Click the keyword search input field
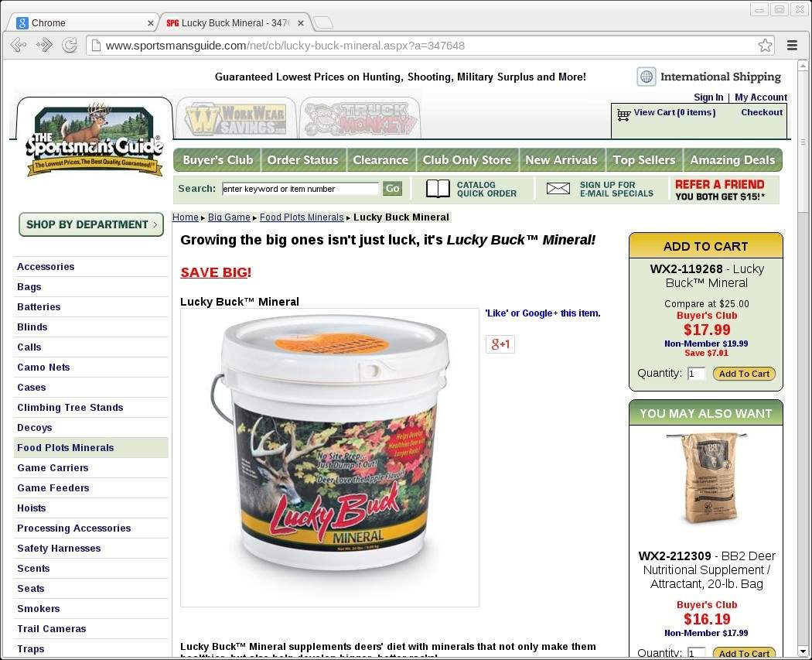The height and width of the screenshot is (660, 812). coord(300,189)
